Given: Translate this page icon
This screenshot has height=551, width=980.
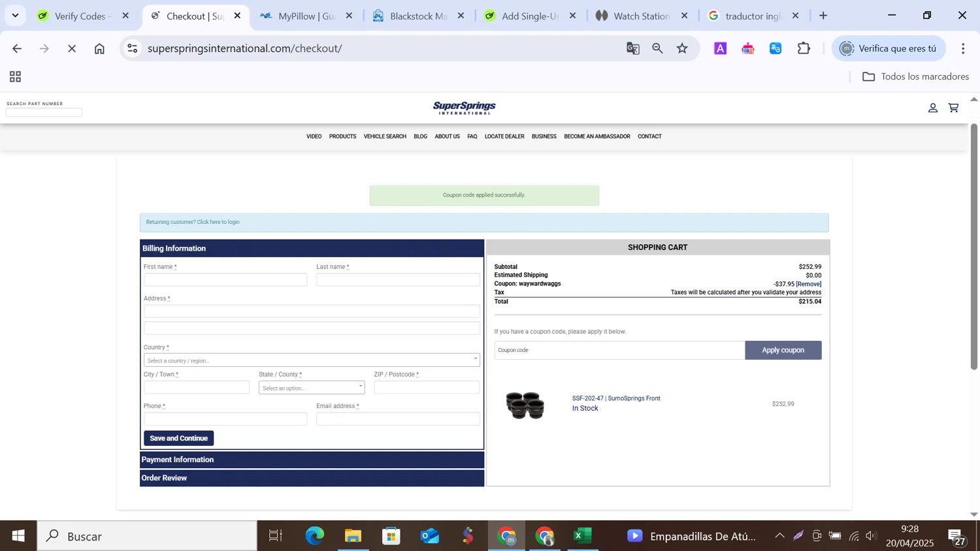Looking at the screenshot, I should pos(632,48).
